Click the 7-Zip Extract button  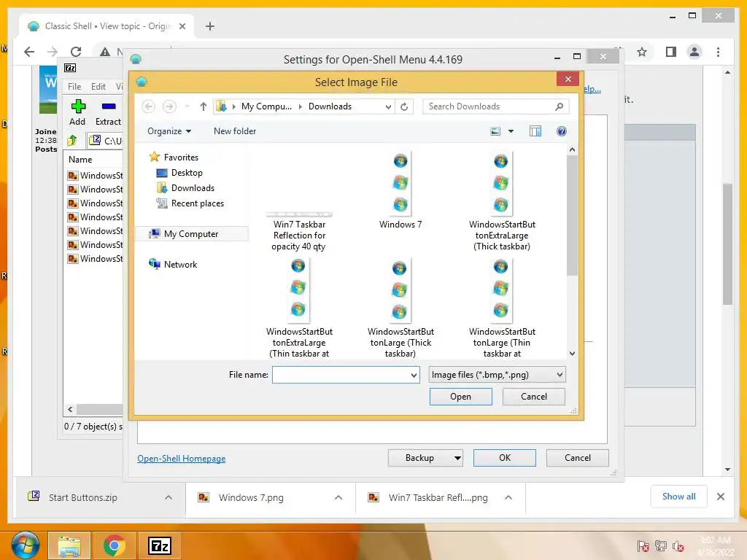pyautogui.click(x=109, y=112)
